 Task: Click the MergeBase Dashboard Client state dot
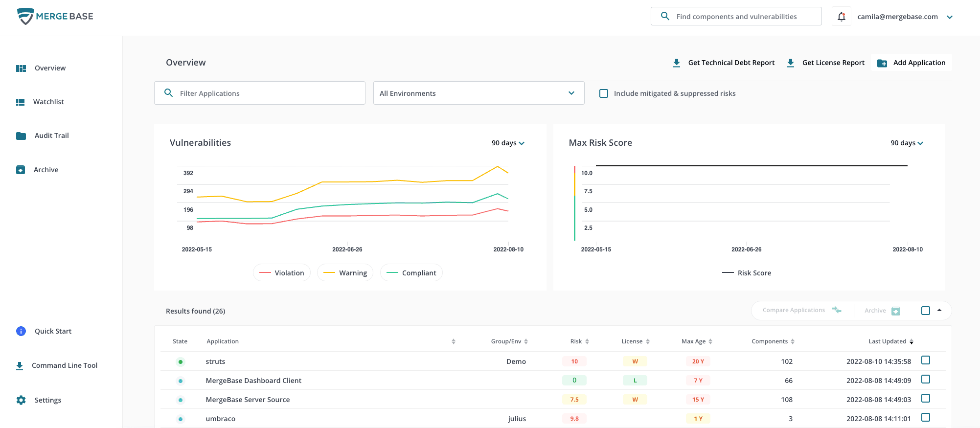181,381
